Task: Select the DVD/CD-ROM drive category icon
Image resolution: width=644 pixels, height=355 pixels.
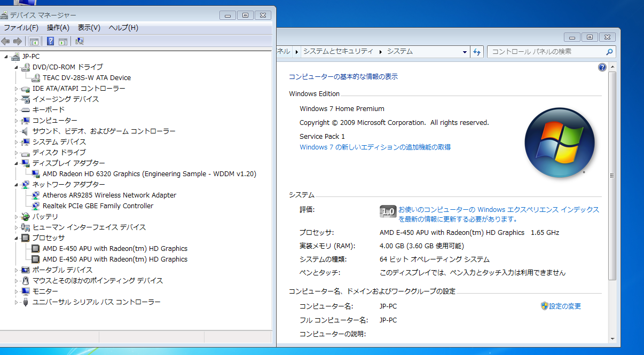Action: click(x=25, y=67)
